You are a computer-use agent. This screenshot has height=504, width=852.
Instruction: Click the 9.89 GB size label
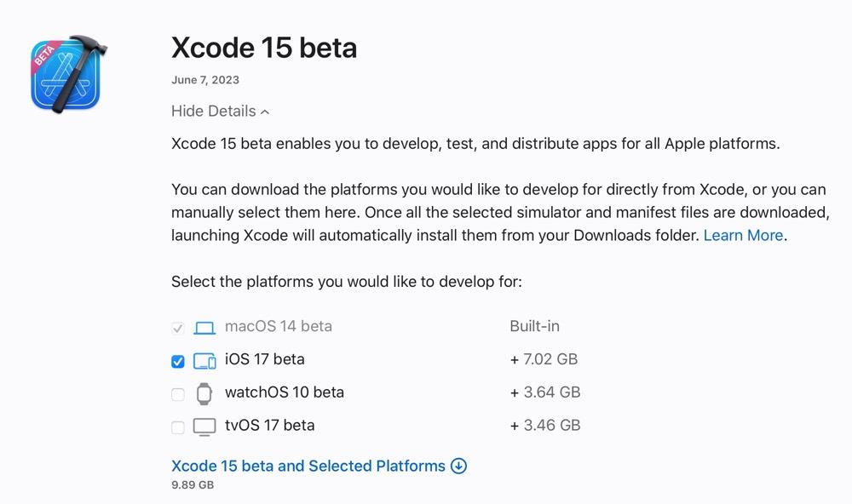coord(192,485)
